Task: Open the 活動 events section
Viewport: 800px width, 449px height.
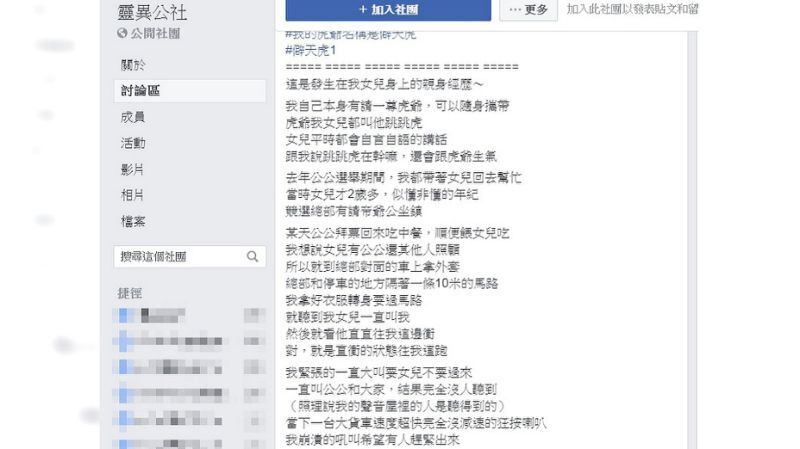Action: pyautogui.click(x=133, y=143)
